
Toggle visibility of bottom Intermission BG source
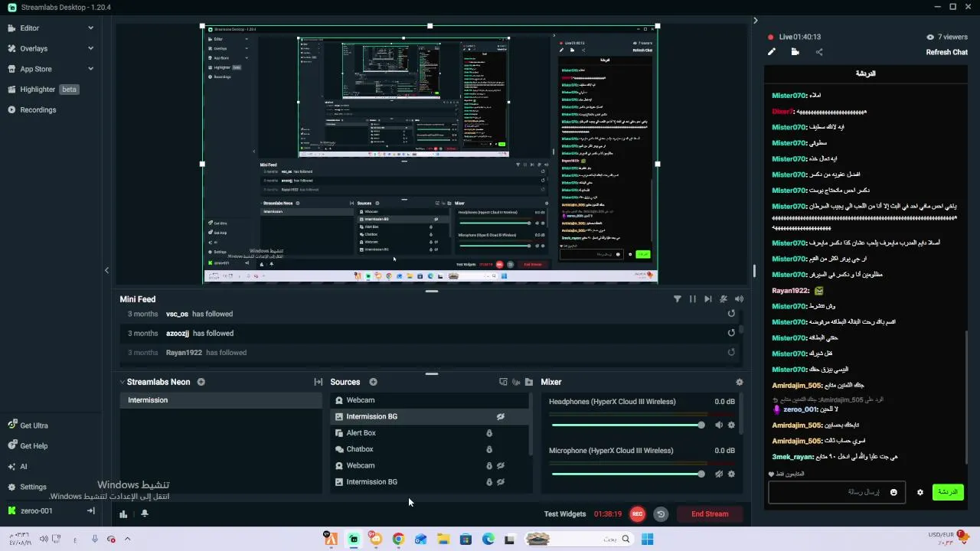(x=500, y=482)
